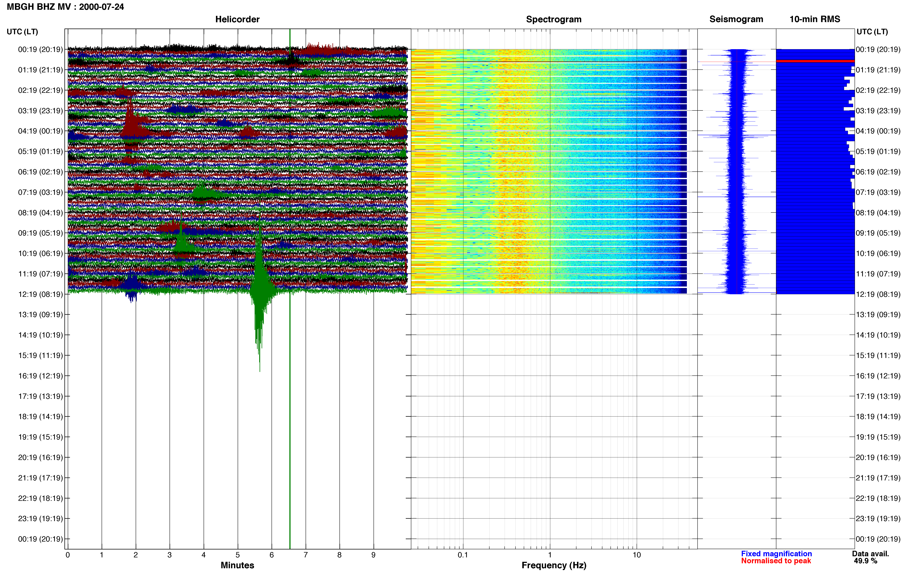Click the right '02:19 (22:19)' time label
The height and width of the screenshot is (578, 924).
[878, 90]
